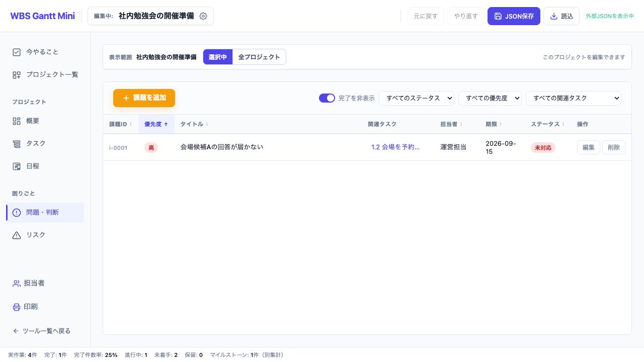Image resolution: width=644 pixels, height=362 pixels.
Task: Open the 今やること menu item
Action: click(45, 52)
